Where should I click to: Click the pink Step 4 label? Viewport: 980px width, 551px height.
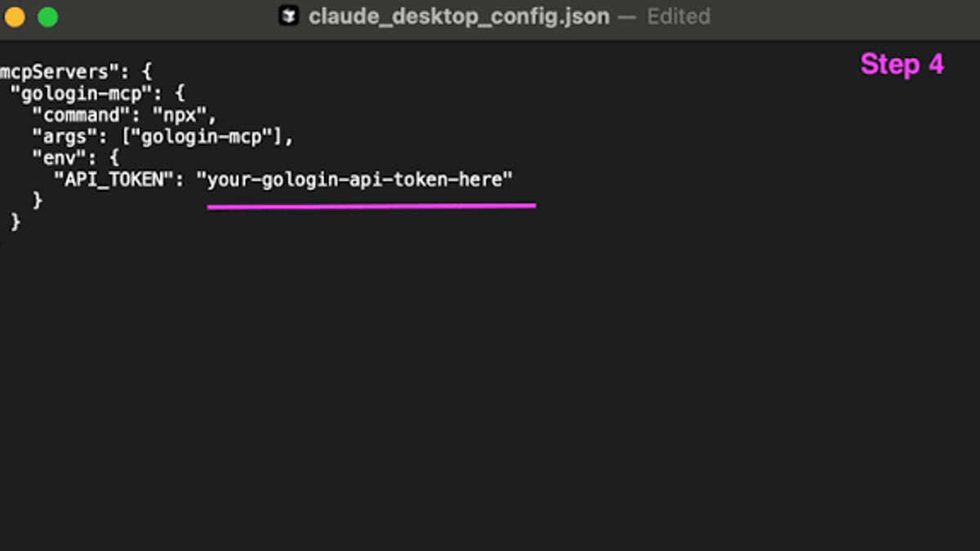tap(902, 64)
